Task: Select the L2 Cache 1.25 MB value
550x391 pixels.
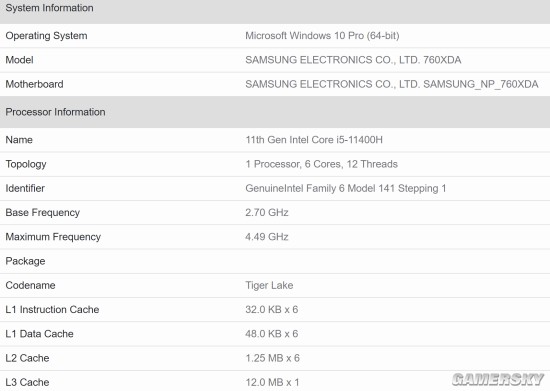Action: coord(272,358)
